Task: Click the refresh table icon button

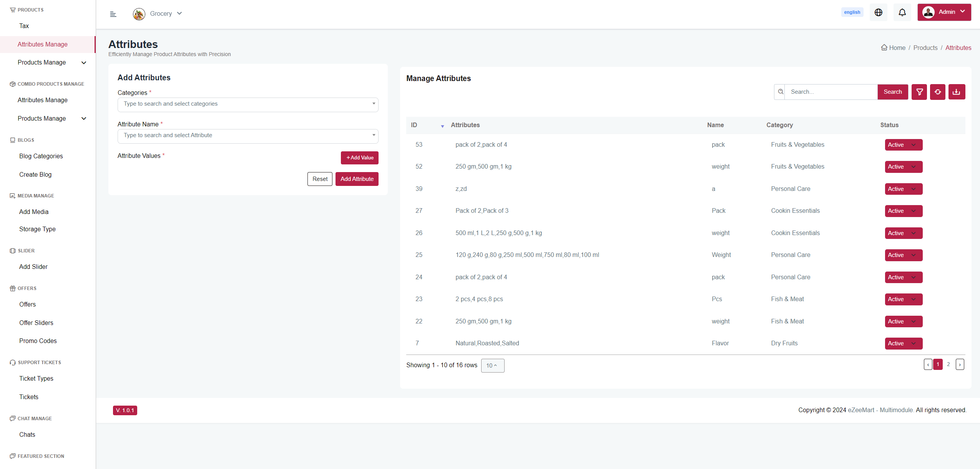Action: (x=938, y=92)
